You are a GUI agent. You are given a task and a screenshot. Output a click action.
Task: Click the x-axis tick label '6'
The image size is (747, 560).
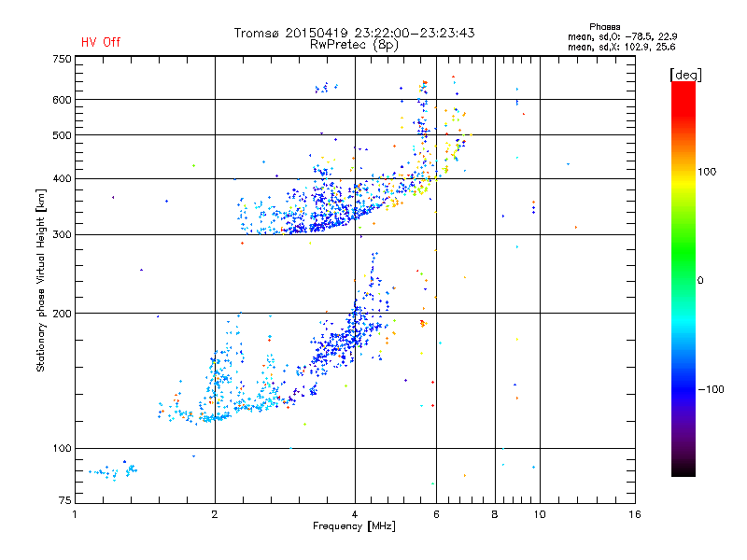coord(436,514)
